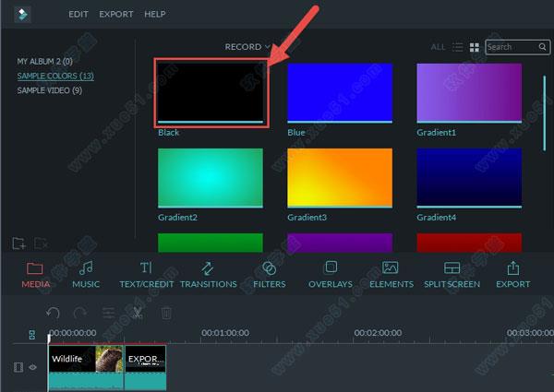Switch media library to grid view
554x392 pixels.
tap(475, 47)
